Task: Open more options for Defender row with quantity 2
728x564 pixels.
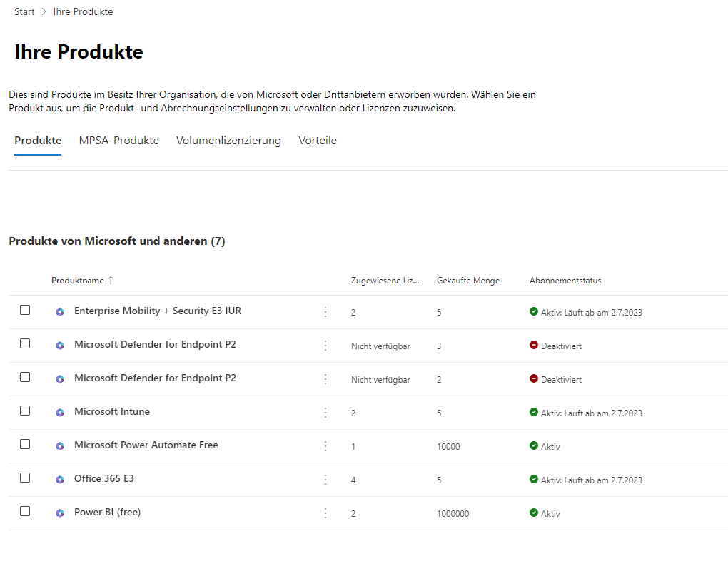Action: pyautogui.click(x=325, y=378)
